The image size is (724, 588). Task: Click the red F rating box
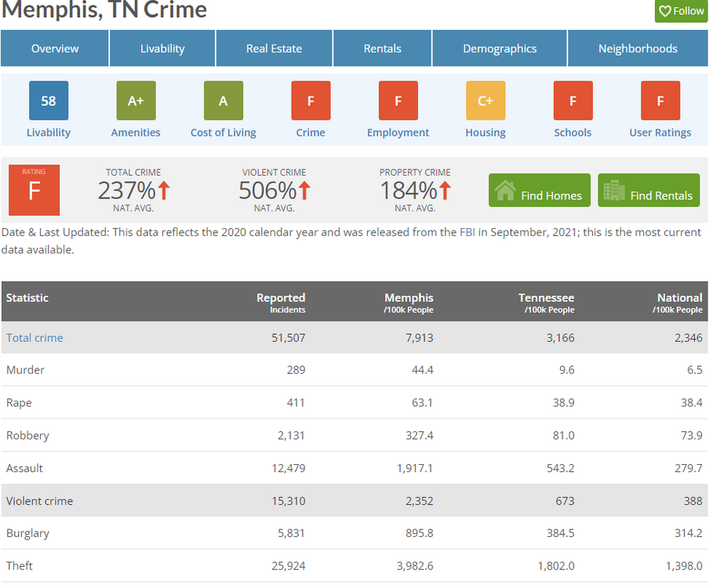coord(34,190)
